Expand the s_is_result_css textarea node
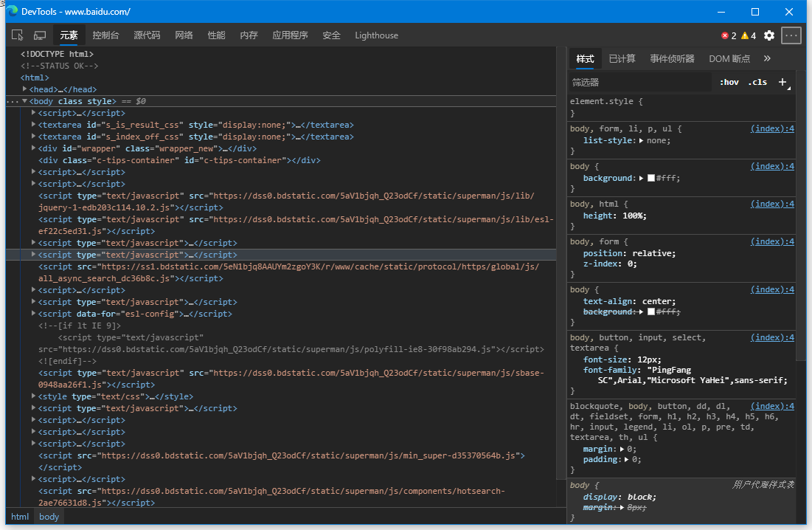The height and width of the screenshot is (530, 812). coord(34,124)
